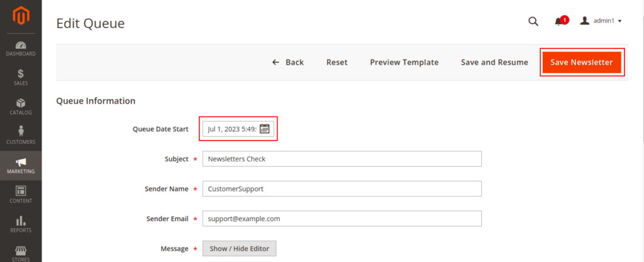Focus the Subject input field

[341, 159]
